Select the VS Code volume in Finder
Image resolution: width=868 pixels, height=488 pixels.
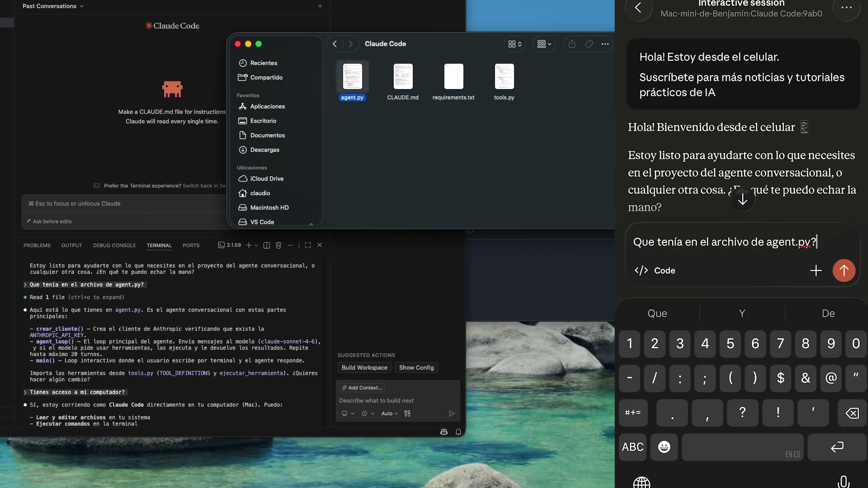click(x=262, y=222)
